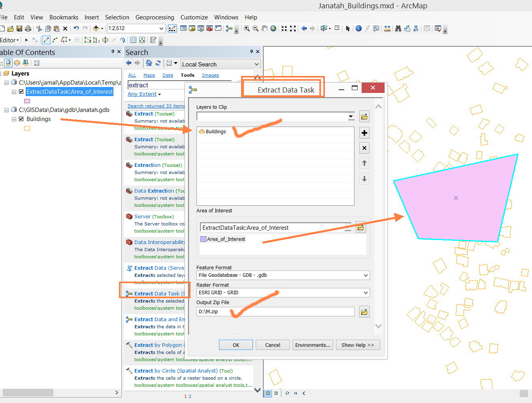The width and height of the screenshot is (532, 403).
Task: Switch to the Images search tab
Action: (210, 75)
